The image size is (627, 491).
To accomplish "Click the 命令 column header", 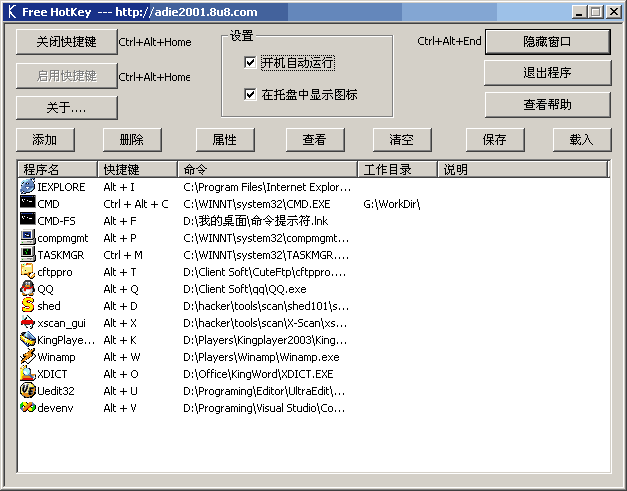I will (268, 169).
